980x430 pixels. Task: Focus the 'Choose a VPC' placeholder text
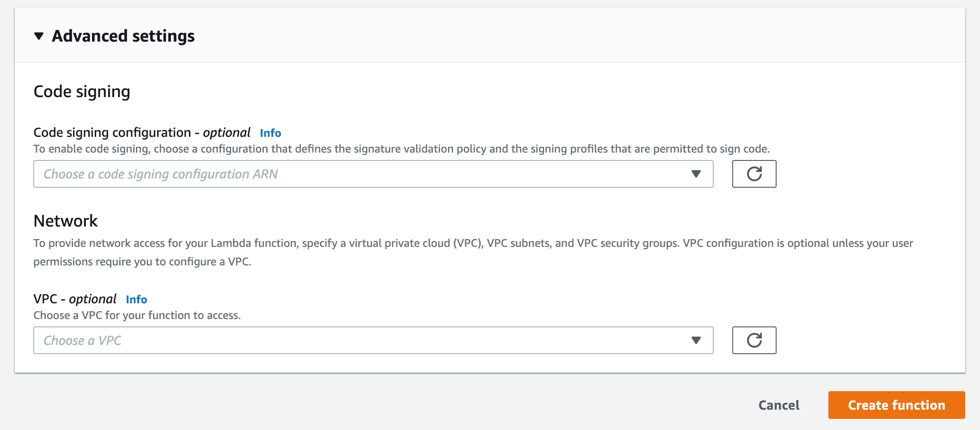click(82, 341)
